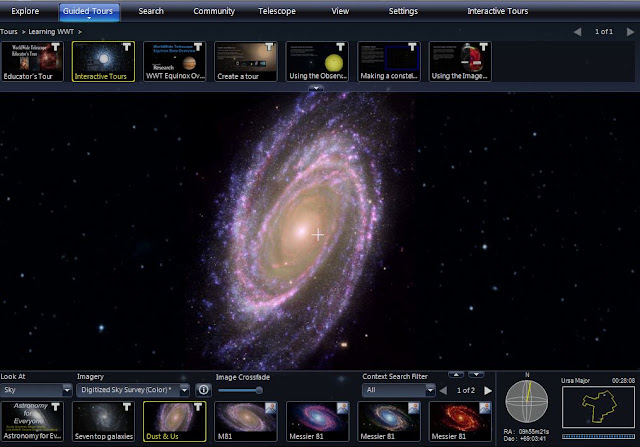Open the Guided Tours tab

(x=89, y=12)
